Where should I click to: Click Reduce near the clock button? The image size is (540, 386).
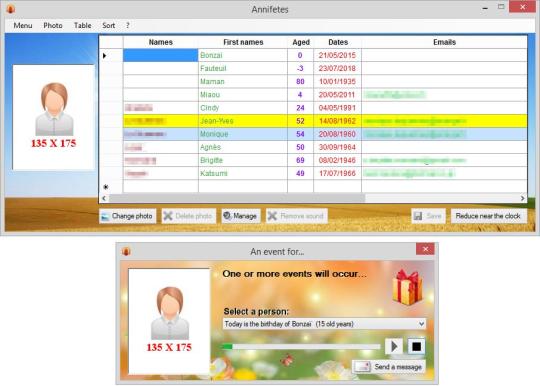point(488,216)
